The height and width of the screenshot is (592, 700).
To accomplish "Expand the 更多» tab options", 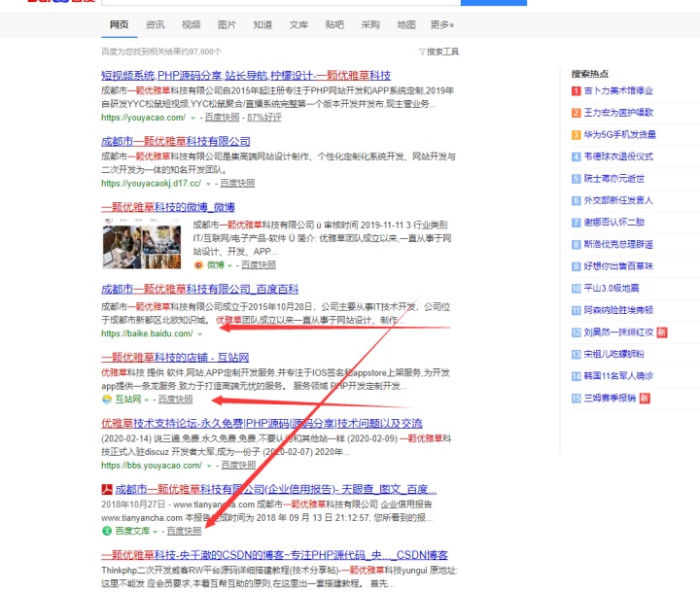I will [442, 25].
